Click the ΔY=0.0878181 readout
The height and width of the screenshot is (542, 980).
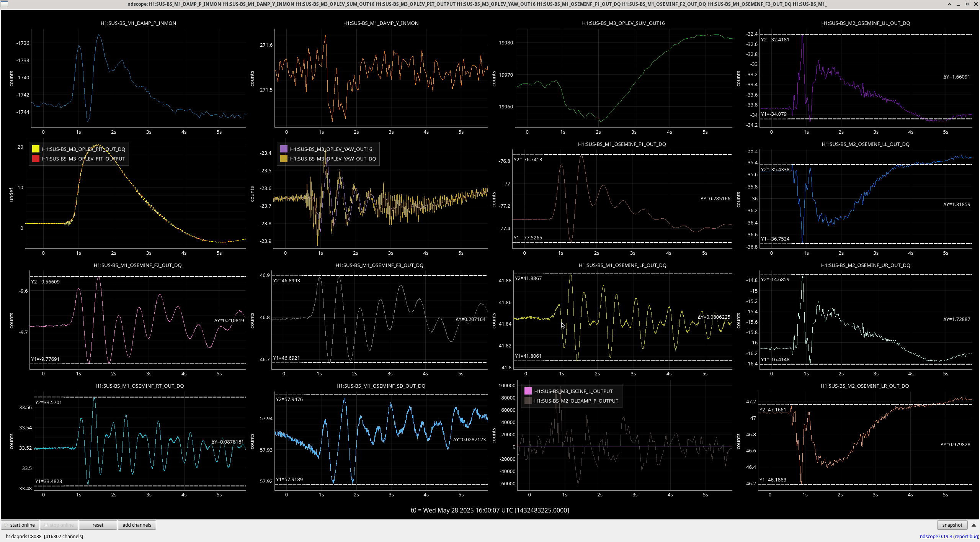pos(227,442)
